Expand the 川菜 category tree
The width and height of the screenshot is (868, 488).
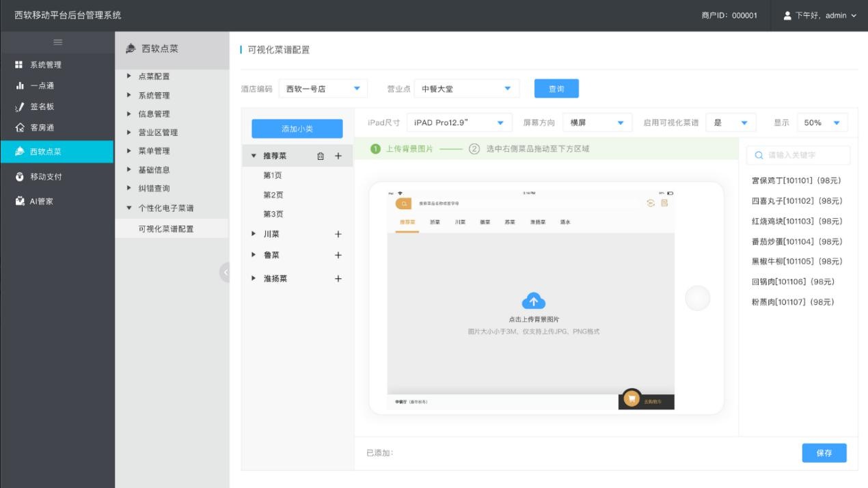[x=254, y=234]
